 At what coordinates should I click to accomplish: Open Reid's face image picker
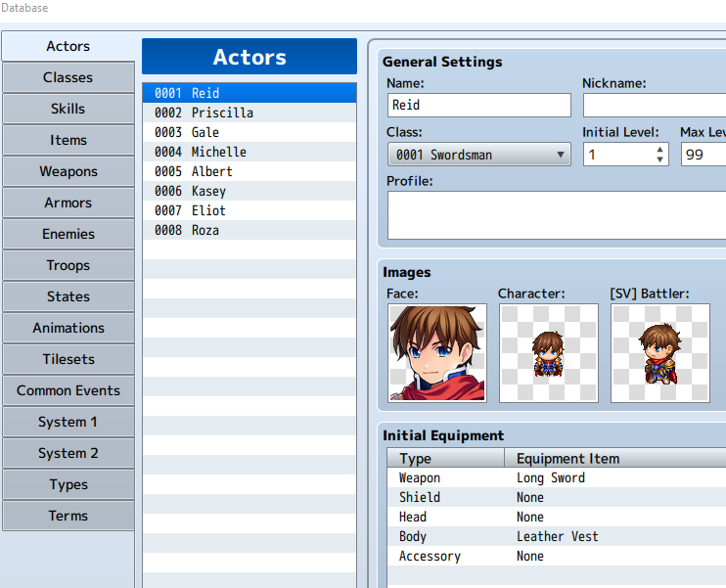click(x=437, y=353)
